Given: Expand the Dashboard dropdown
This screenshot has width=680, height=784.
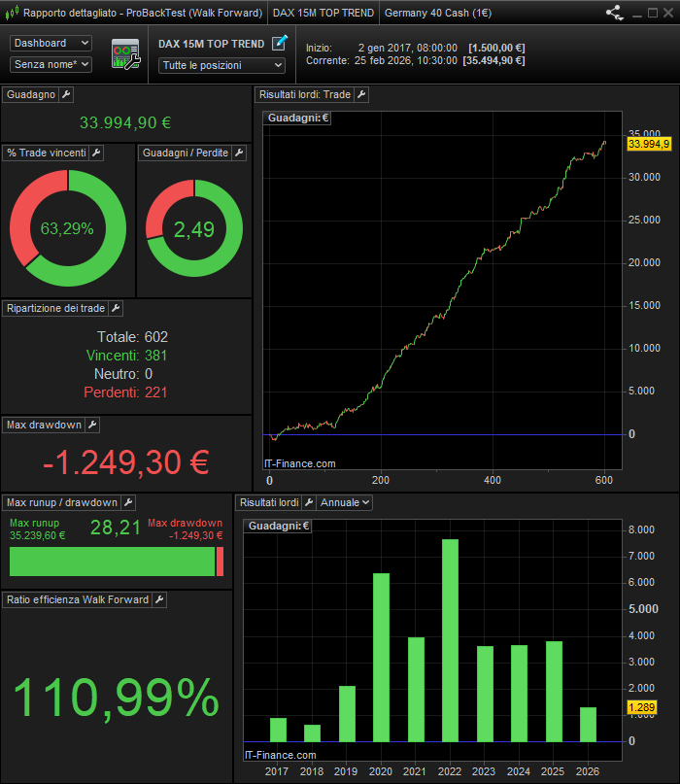Looking at the screenshot, I should 51,44.
